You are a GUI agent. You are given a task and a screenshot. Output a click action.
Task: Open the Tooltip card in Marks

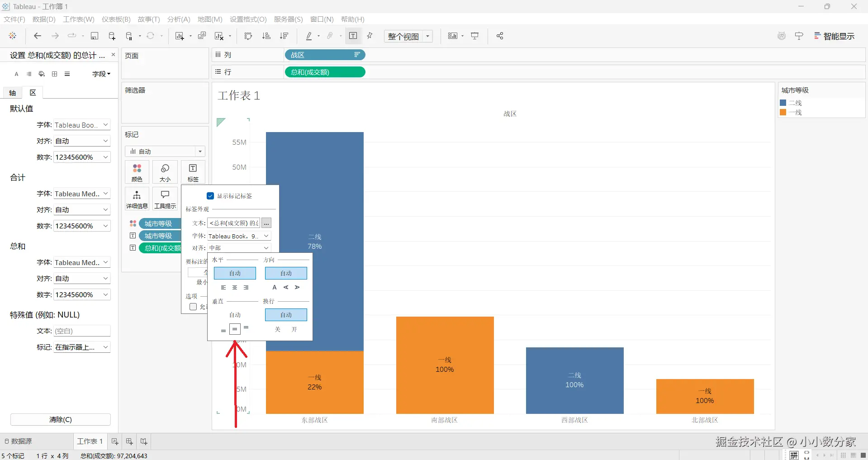pos(165,199)
